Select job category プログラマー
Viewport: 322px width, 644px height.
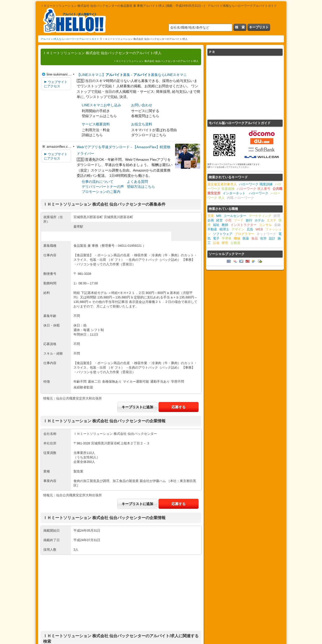245,234
